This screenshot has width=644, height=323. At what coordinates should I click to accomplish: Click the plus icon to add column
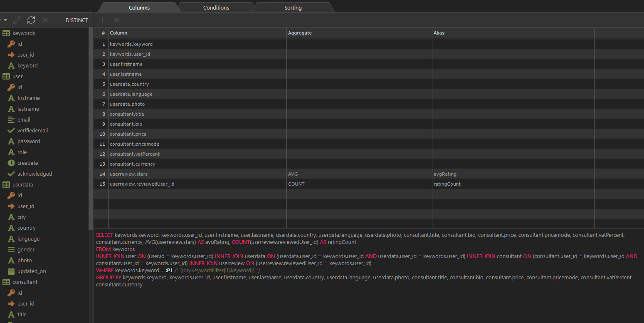tap(102, 20)
